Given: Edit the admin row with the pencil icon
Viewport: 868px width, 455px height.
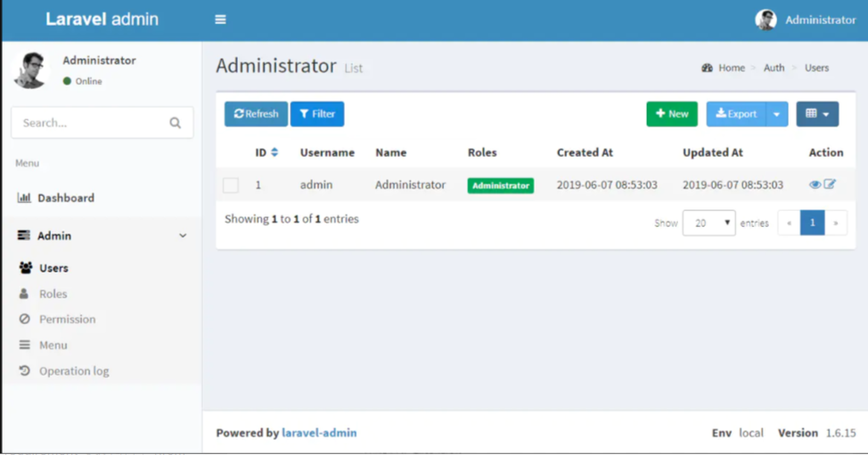Looking at the screenshot, I should coord(830,184).
